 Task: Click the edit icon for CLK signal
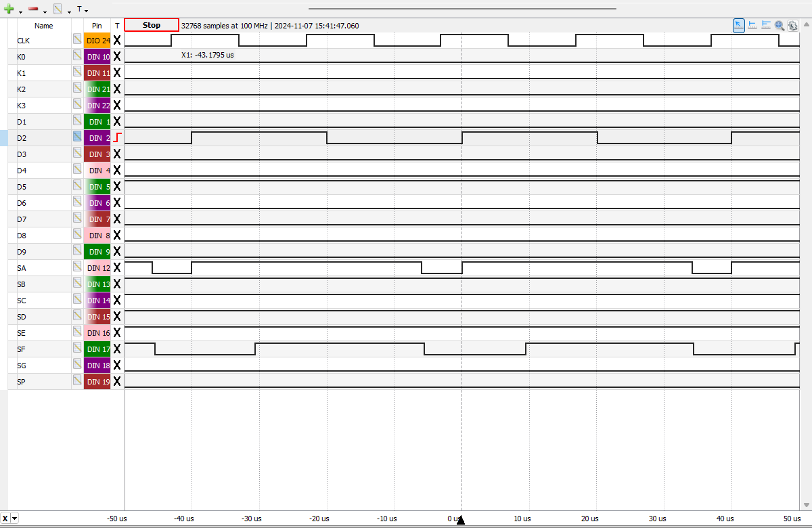(x=77, y=41)
